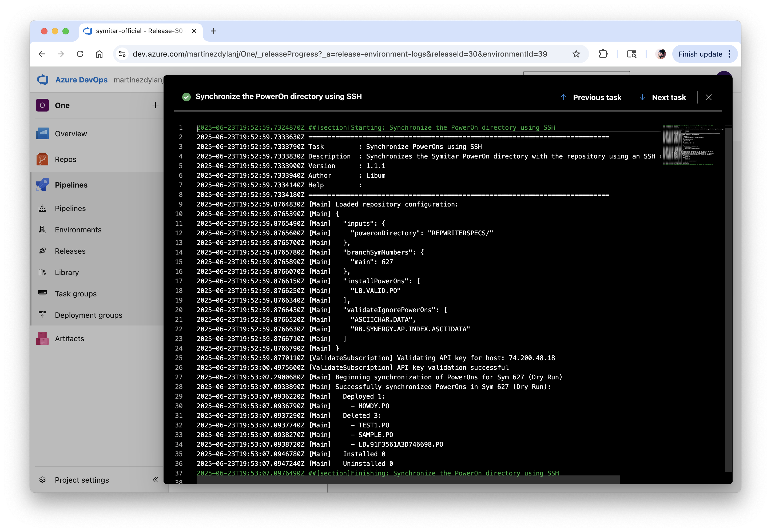The image size is (771, 532).
Task: Click martinezdylanj organization breadcrumb
Action: [x=138, y=80]
